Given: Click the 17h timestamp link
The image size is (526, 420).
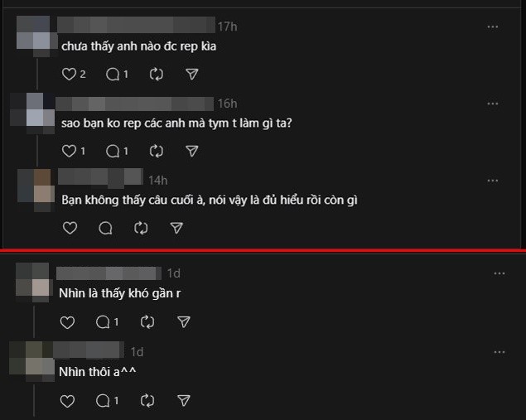Looking at the screenshot, I should click(227, 27).
